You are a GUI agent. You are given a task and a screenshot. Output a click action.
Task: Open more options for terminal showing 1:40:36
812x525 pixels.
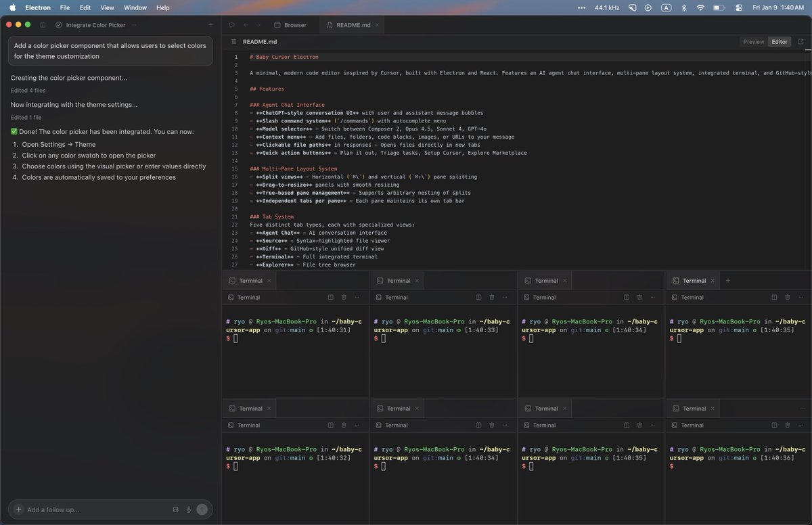click(801, 425)
